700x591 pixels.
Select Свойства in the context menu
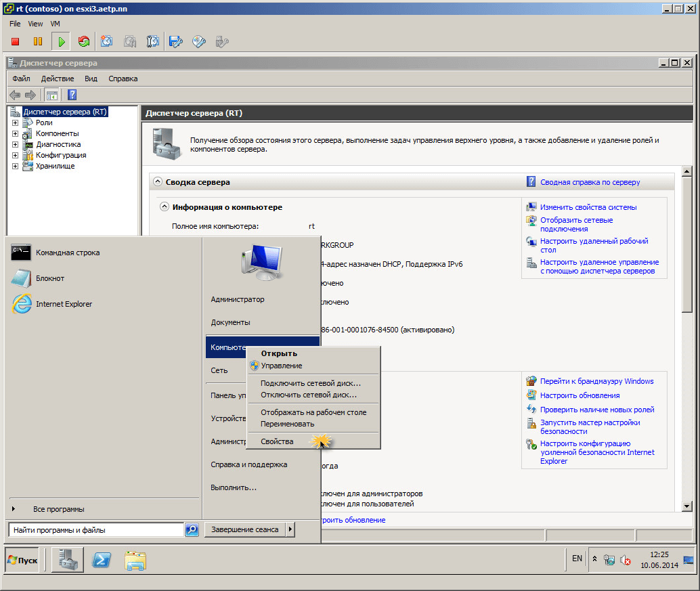[277, 441]
